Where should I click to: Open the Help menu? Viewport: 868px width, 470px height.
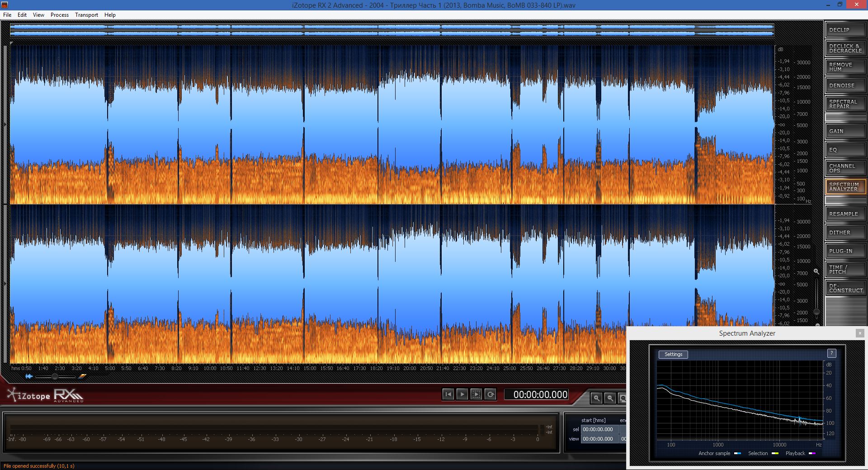pyautogui.click(x=110, y=15)
